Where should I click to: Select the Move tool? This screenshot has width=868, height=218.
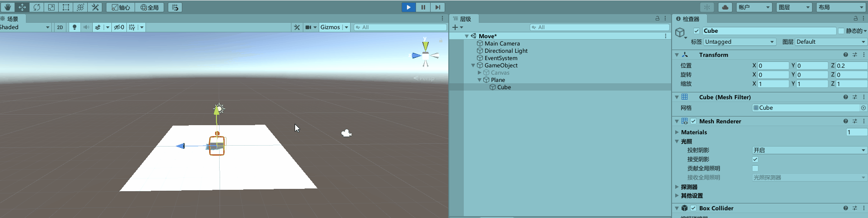[22, 7]
